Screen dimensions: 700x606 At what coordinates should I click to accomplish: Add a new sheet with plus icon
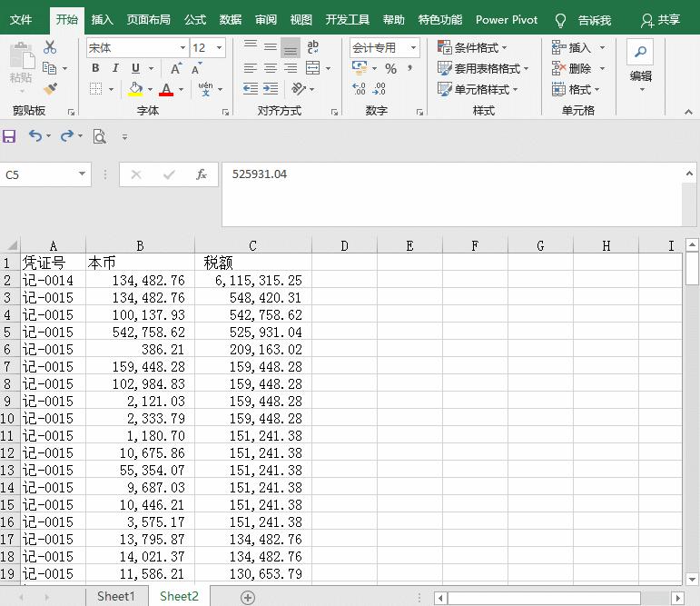pos(248,598)
